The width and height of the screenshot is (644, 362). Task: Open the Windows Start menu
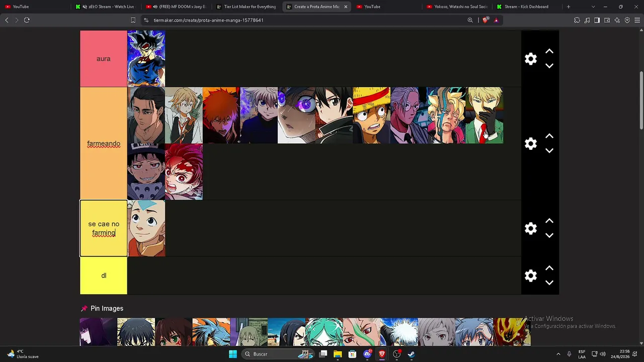point(232,354)
